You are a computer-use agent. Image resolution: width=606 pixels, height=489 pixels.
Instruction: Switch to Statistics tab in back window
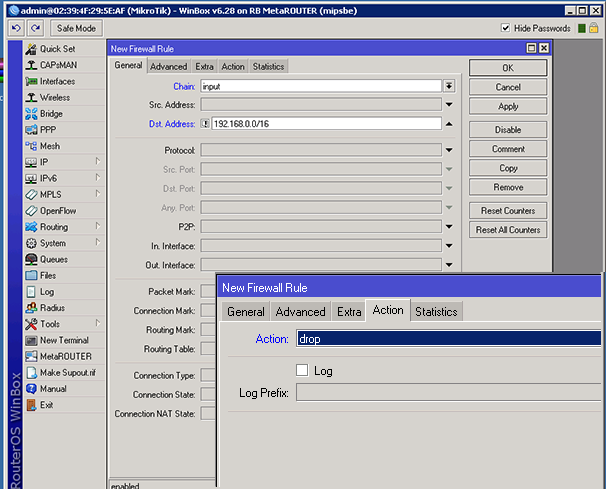coord(268,66)
